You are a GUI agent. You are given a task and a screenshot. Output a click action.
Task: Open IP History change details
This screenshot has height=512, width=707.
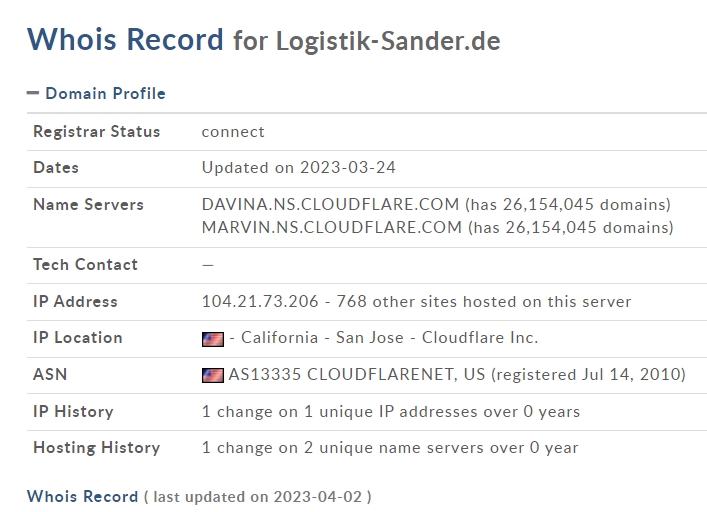(391, 411)
